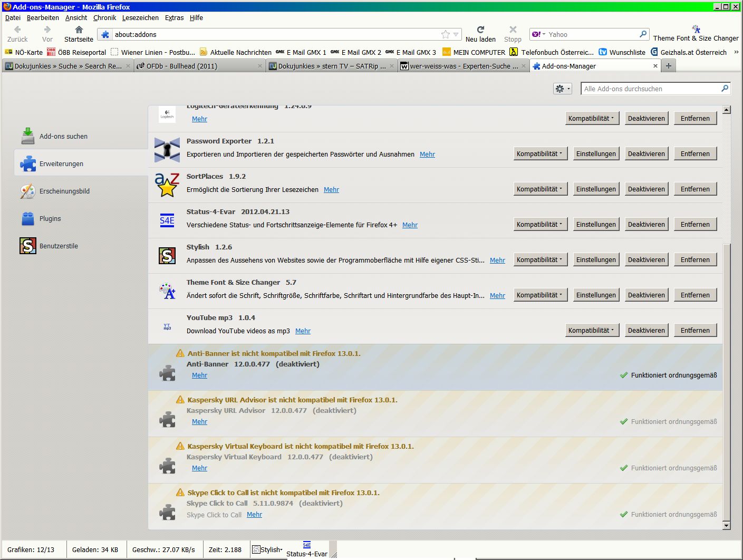The image size is (743, 560).
Task: Click the SortPlaces add-on icon
Action: coord(167,185)
